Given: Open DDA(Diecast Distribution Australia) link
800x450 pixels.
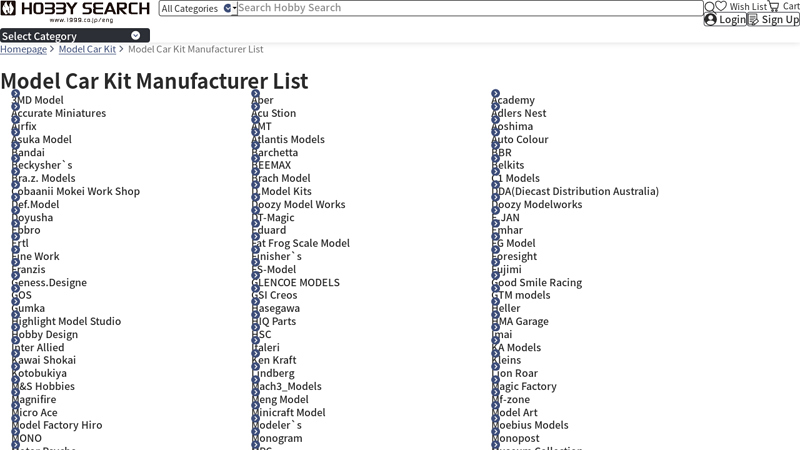Looking at the screenshot, I should click(575, 191).
